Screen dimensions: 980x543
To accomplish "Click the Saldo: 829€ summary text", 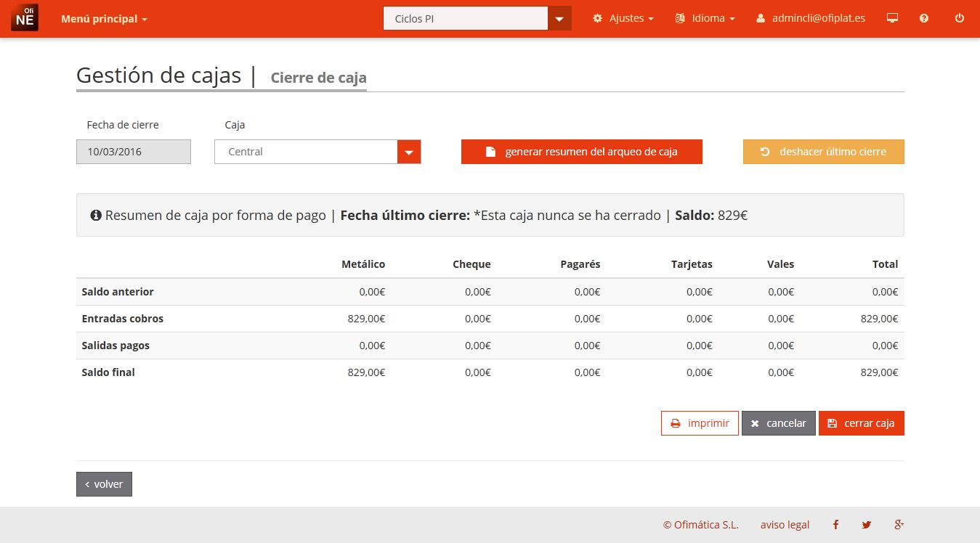I will coord(711,216).
